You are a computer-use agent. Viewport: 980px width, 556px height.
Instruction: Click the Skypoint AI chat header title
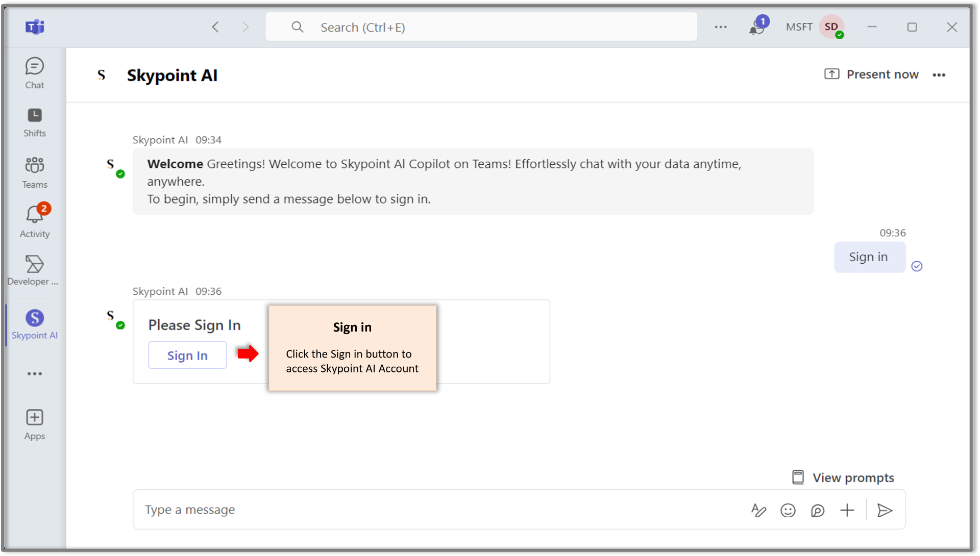(x=172, y=75)
